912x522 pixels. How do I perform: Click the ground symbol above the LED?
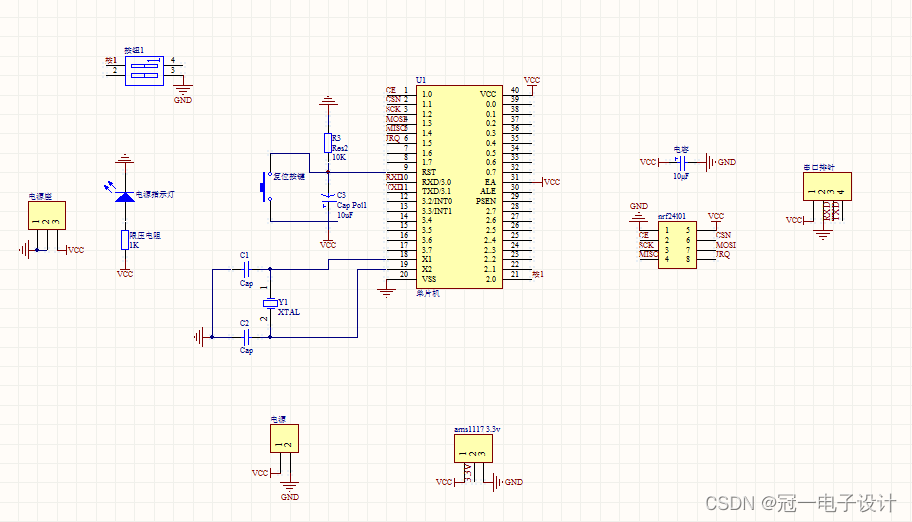coord(124,159)
